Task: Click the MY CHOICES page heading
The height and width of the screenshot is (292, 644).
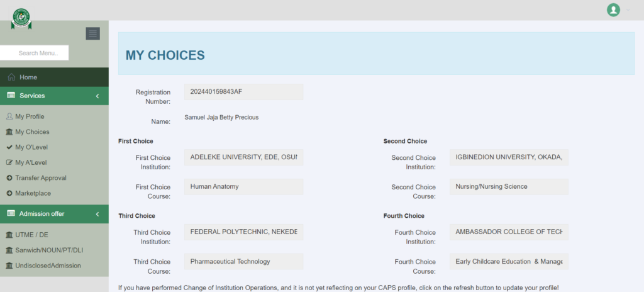Action: [x=165, y=55]
